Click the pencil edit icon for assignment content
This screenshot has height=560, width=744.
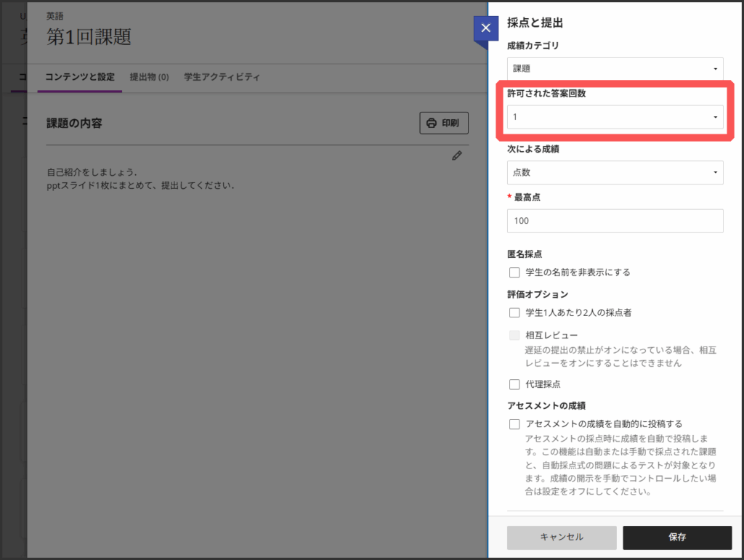pyautogui.click(x=456, y=155)
